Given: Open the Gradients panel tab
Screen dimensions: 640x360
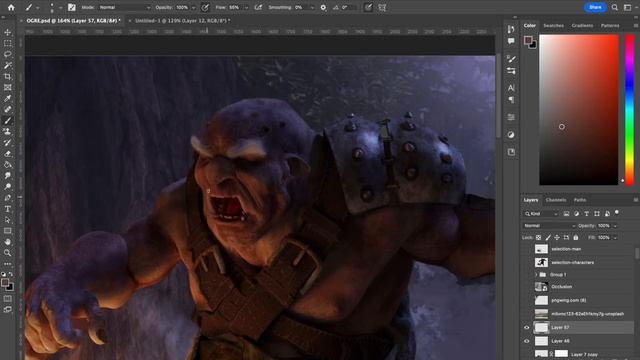Looking at the screenshot, I should (582, 26).
